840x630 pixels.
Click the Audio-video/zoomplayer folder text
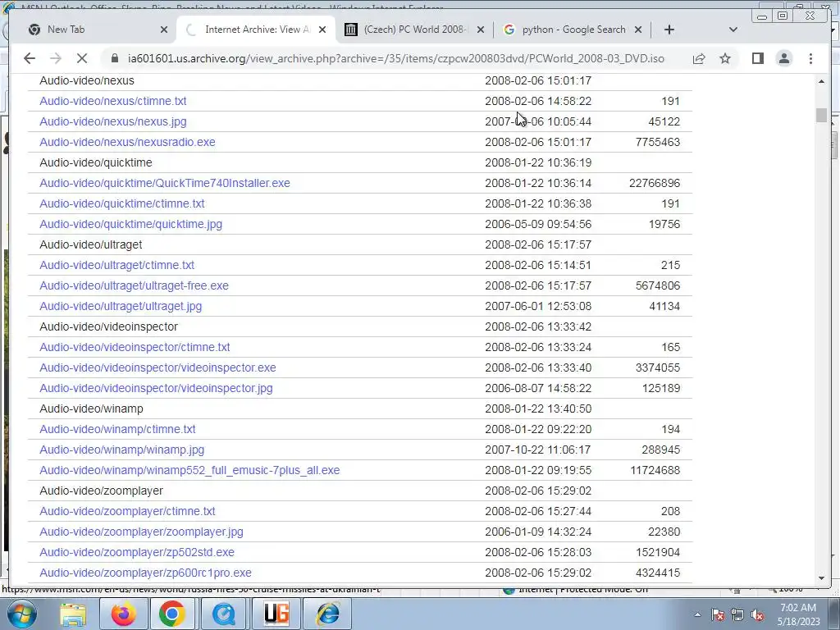(x=101, y=491)
